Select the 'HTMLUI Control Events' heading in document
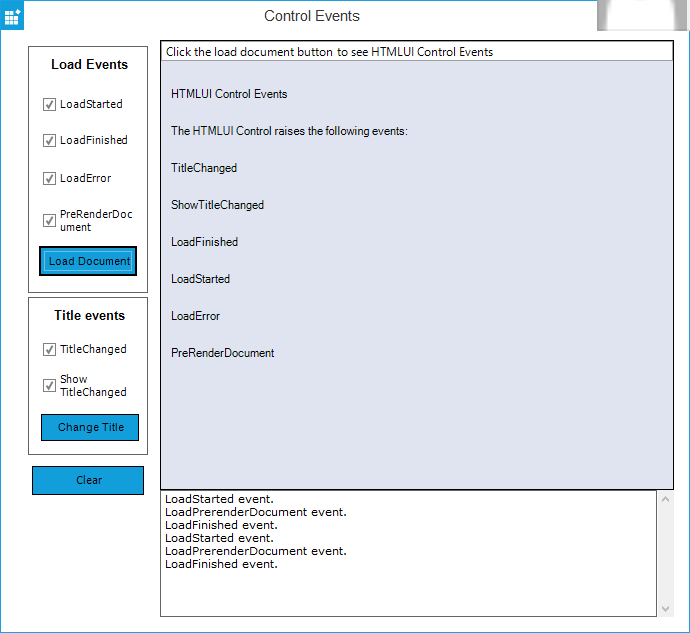The width and height of the screenshot is (690, 633). 229,94
